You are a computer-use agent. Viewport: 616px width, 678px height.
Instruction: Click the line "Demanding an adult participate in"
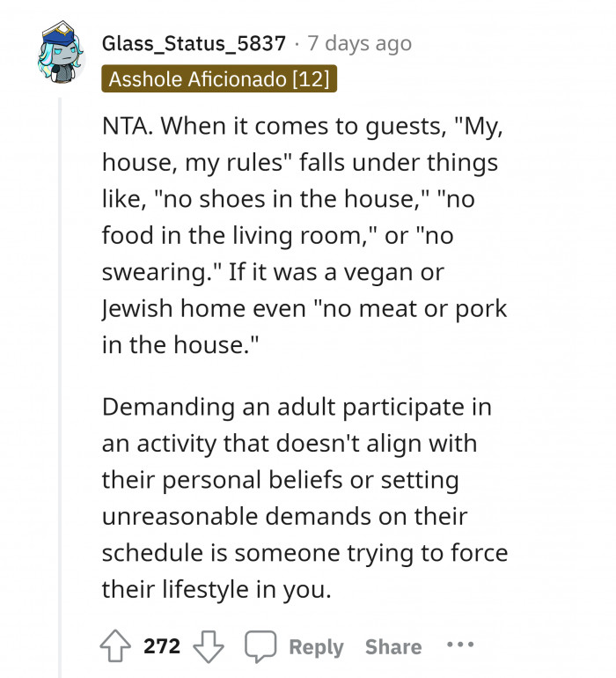[x=296, y=408]
